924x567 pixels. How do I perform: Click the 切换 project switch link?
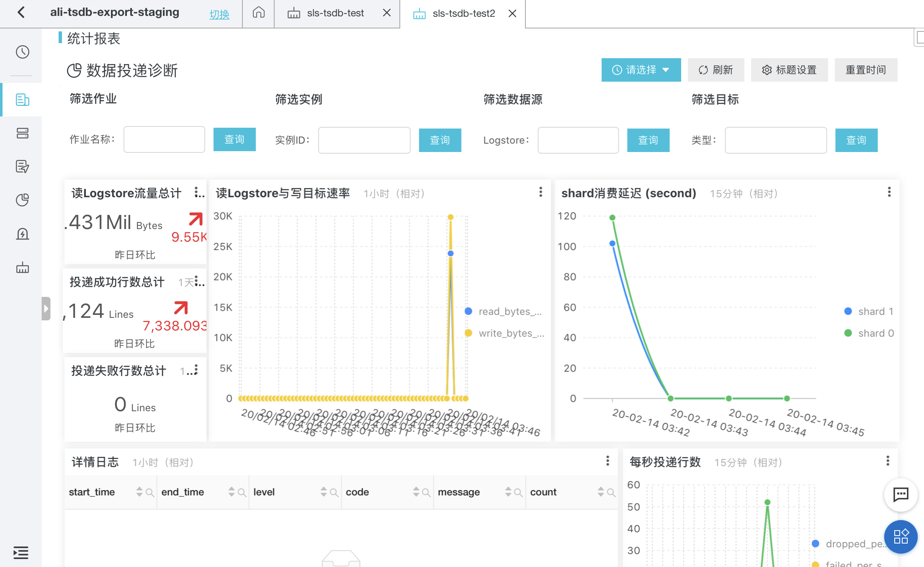tap(219, 14)
